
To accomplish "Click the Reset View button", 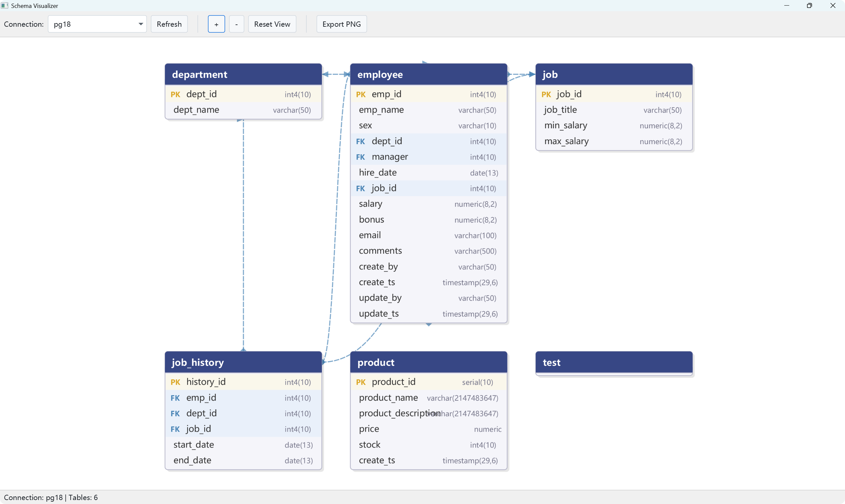I will (x=272, y=24).
